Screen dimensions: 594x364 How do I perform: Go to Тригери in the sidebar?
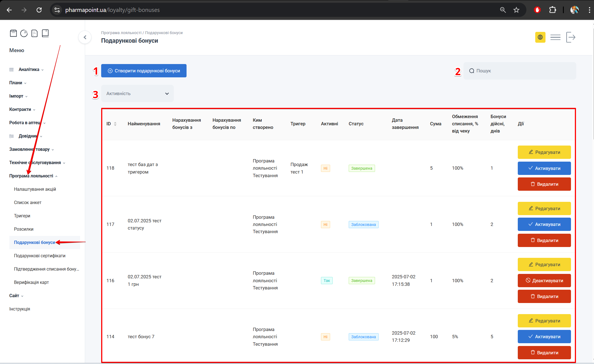pyautogui.click(x=22, y=216)
